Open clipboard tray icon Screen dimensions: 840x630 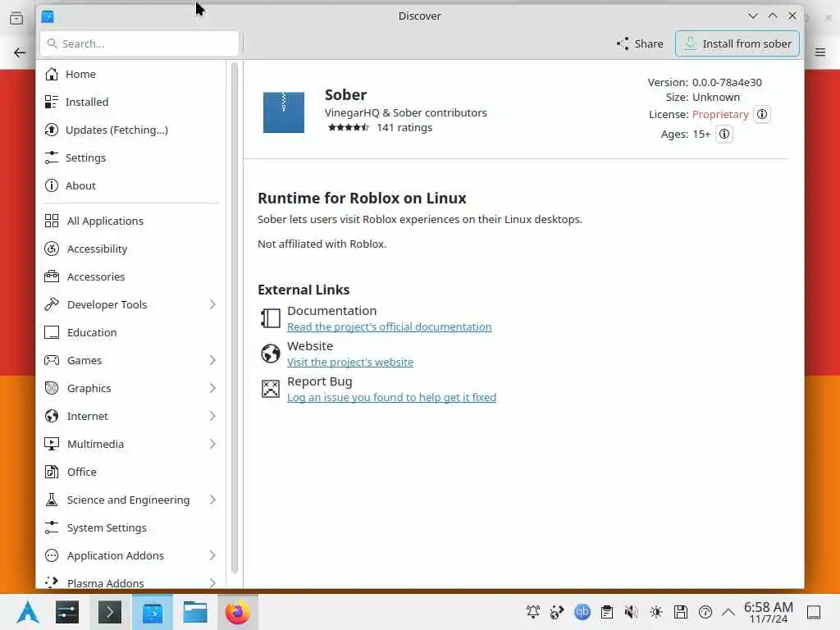point(607,612)
